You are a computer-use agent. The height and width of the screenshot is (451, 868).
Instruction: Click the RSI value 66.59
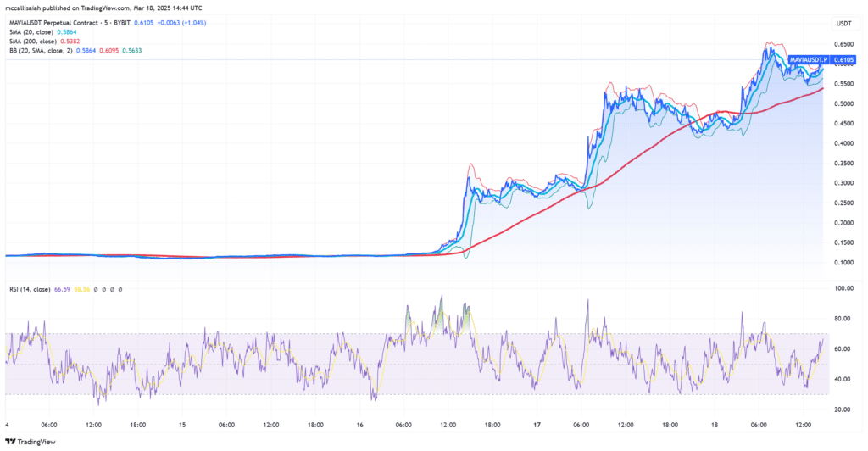pyautogui.click(x=62, y=289)
